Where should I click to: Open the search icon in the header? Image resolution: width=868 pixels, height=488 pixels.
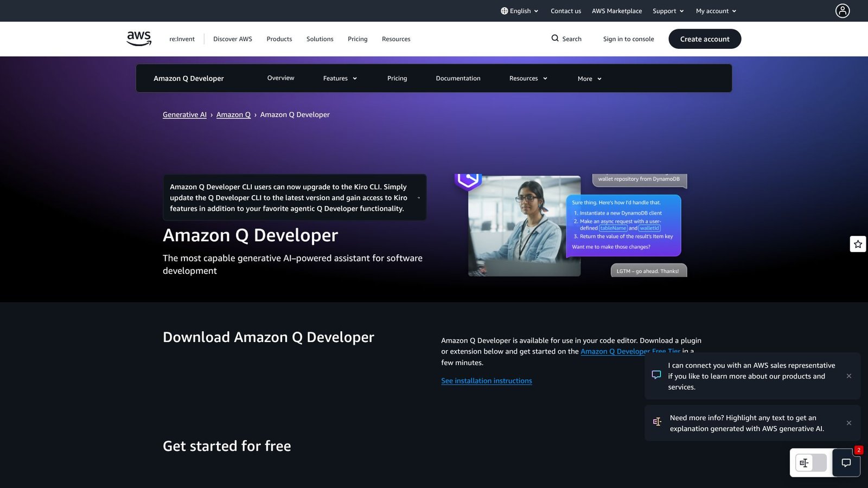click(555, 38)
